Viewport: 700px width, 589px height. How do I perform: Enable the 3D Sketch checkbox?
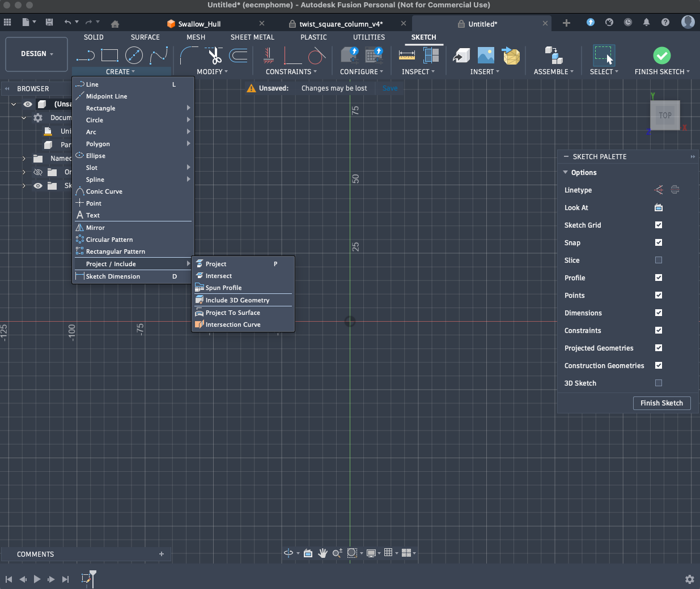pyautogui.click(x=658, y=383)
